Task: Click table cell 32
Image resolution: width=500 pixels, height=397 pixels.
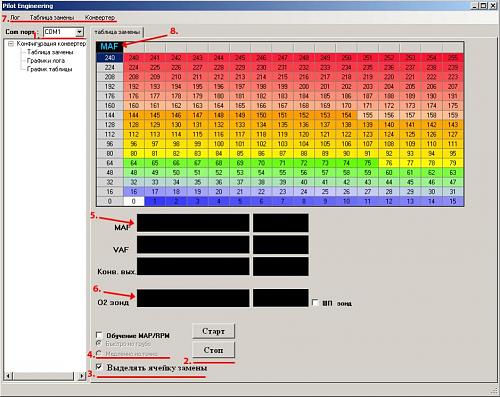Action: tap(134, 182)
